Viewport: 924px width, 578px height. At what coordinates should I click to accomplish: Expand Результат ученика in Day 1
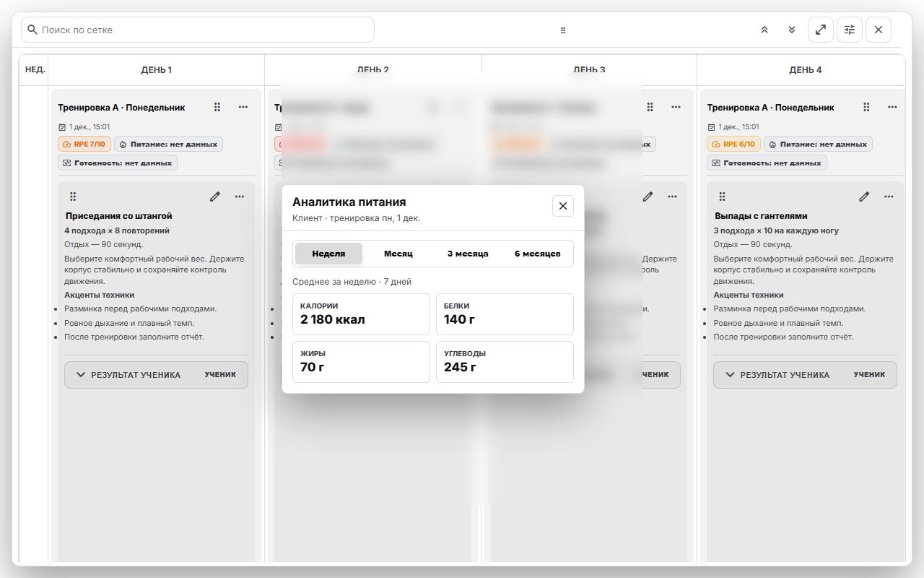[156, 375]
